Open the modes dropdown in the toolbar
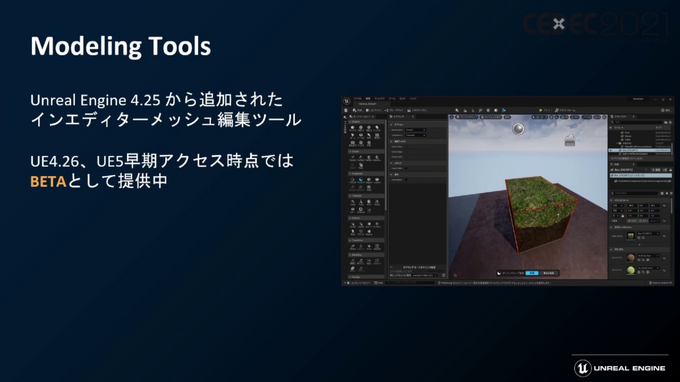 pos(357,110)
